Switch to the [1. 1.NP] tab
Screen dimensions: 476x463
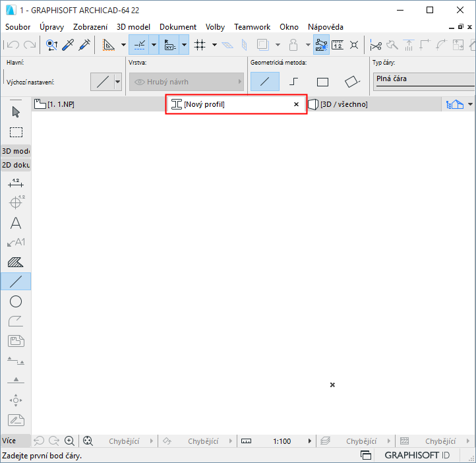coord(99,104)
